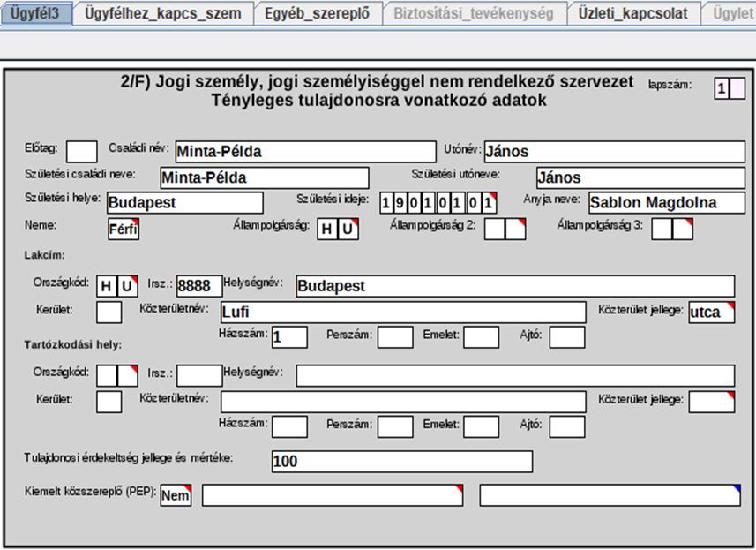The height and width of the screenshot is (550, 756).
Task: Click the lapszám field showing 1
Action: pos(730,88)
